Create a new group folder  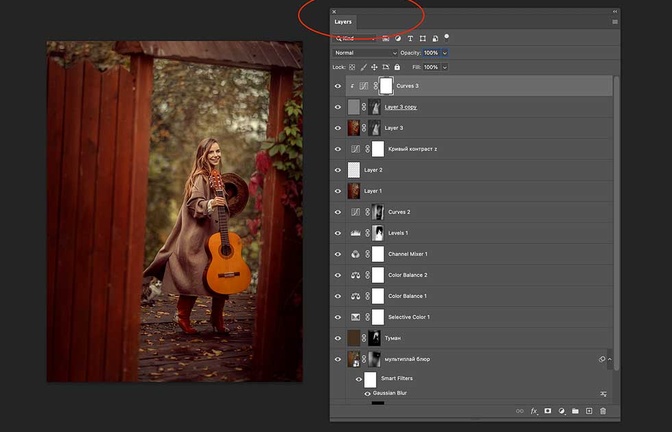point(575,411)
